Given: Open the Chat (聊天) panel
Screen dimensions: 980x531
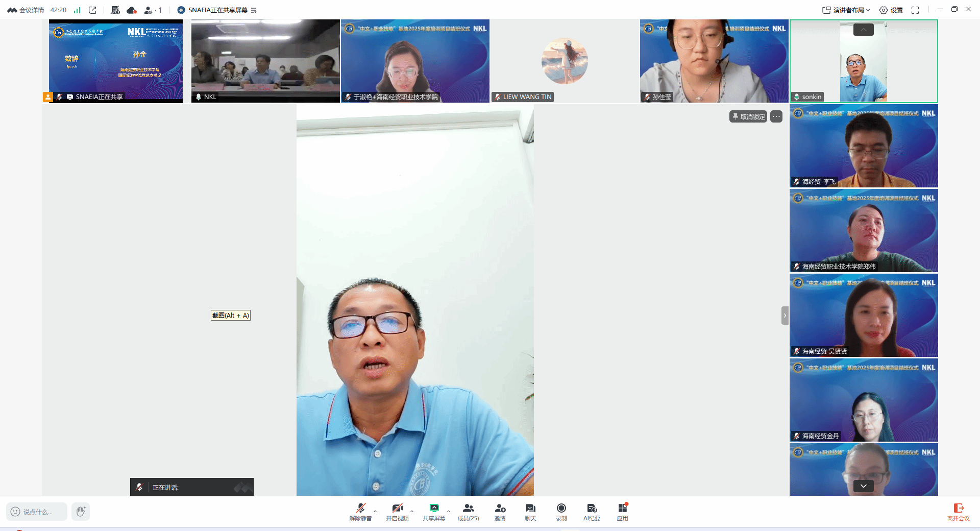Looking at the screenshot, I should pyautogui.click(x=530, y=512).
